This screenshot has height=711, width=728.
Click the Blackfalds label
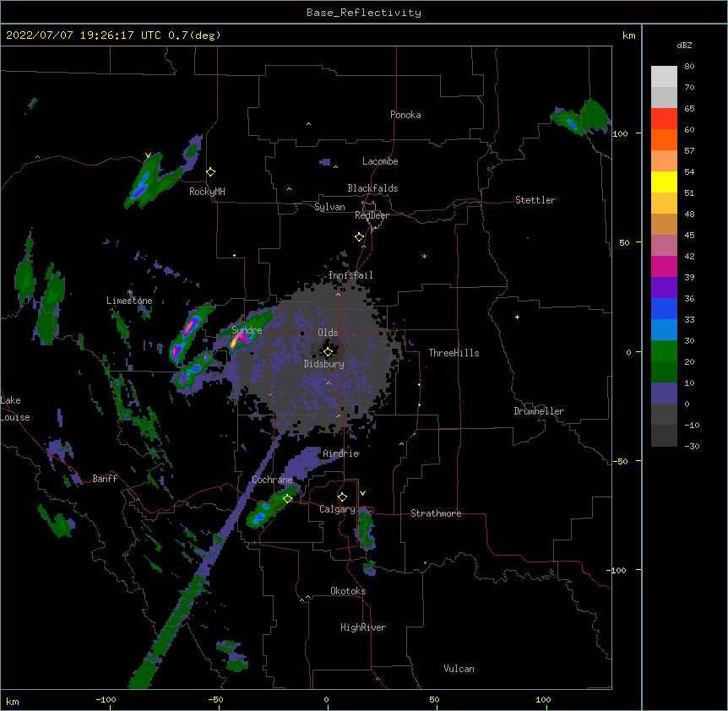[372, 188]
